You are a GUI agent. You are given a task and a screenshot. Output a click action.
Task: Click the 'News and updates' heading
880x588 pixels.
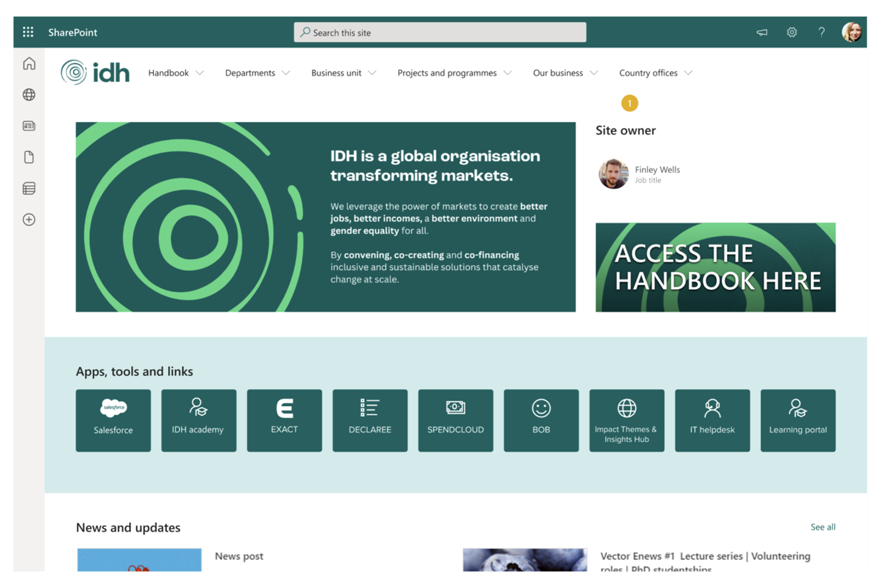point(128,527)
